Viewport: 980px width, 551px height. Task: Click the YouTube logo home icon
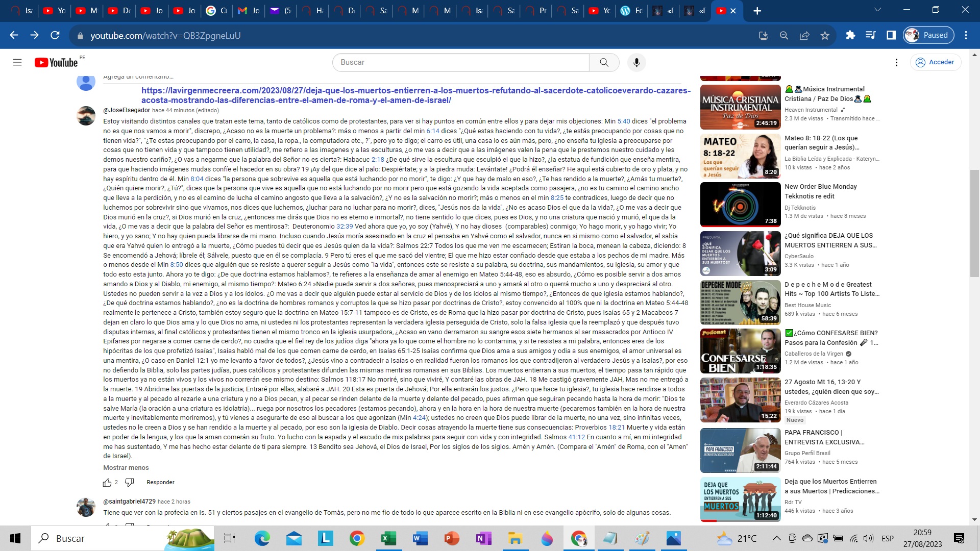coord(56,62)
